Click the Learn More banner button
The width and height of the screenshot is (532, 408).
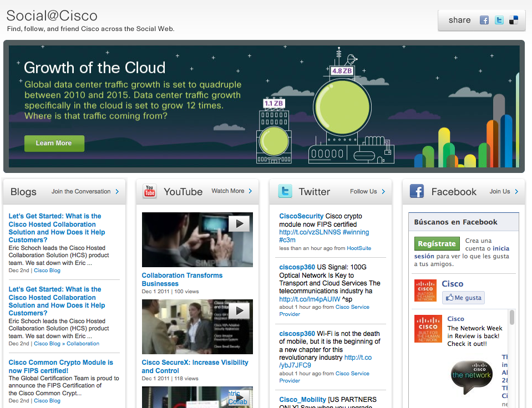click(54, 143)
